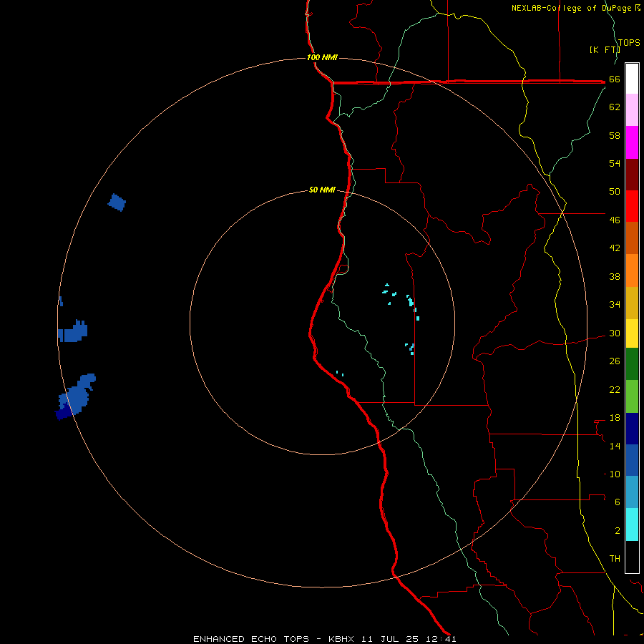
Task: Click the 'ENHANCED ECHO TOPS' product title
Action: click(x=251, y=639)
